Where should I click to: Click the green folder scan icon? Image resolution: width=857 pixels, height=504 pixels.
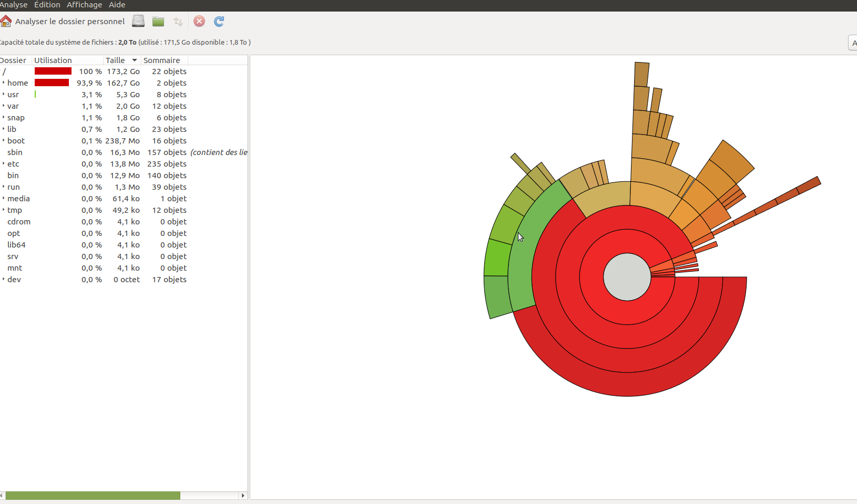[158, 22]
